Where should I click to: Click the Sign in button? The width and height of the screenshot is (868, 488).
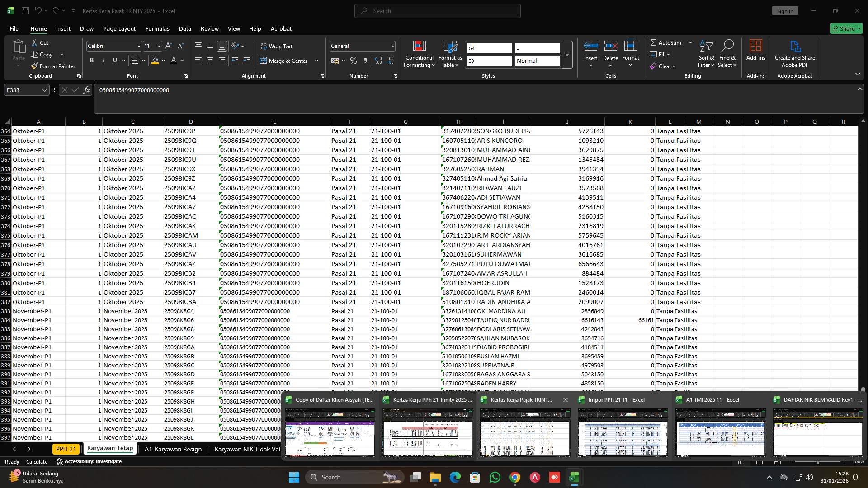coord(785,10)
